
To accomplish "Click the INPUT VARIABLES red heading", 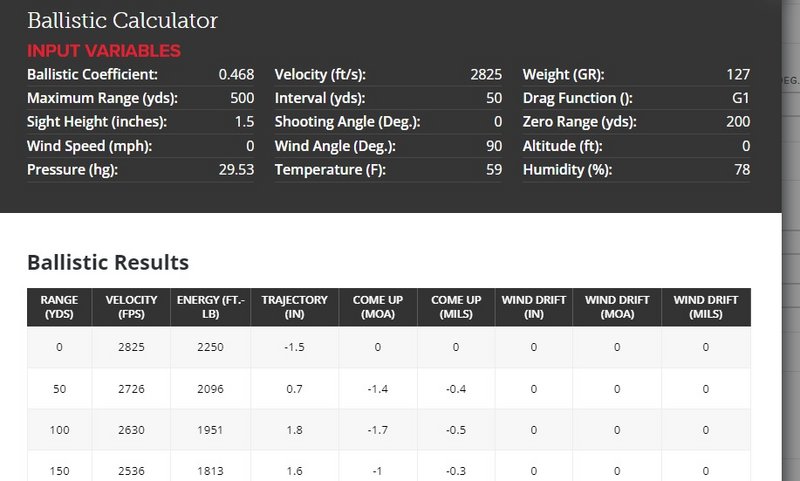I will pos(104,50).
